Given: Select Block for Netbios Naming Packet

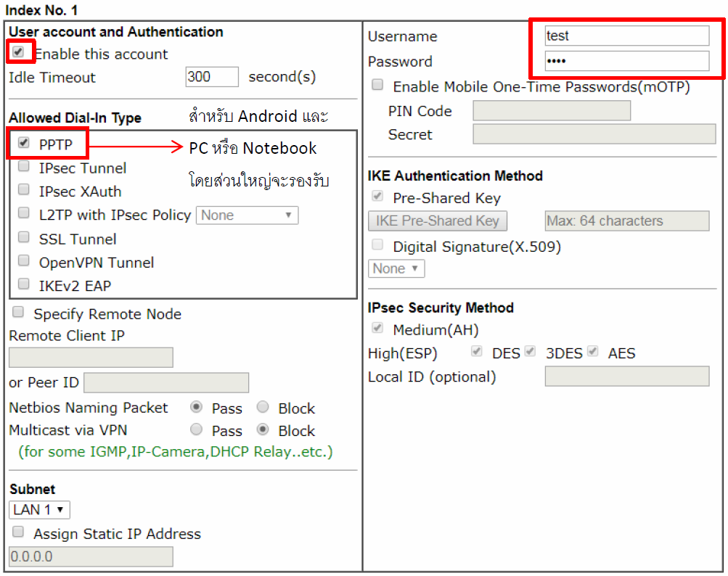Looking at the screenshot, I should point(263,408).
